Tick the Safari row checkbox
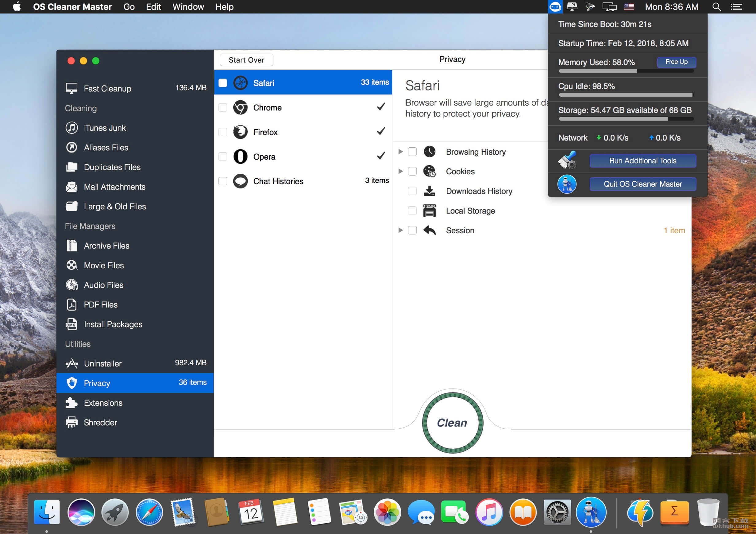Viewport: 756px width, 534px height. pyautogui.click(x=223, y=83)
